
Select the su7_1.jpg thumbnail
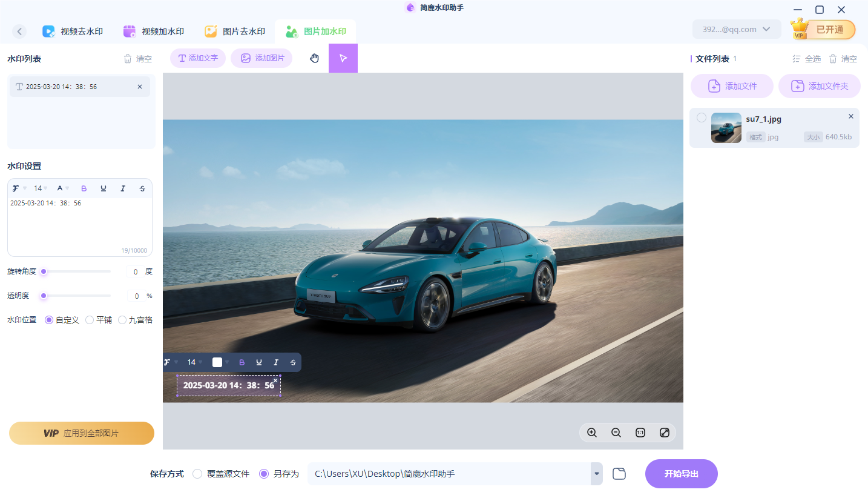[x=726, y=128]
